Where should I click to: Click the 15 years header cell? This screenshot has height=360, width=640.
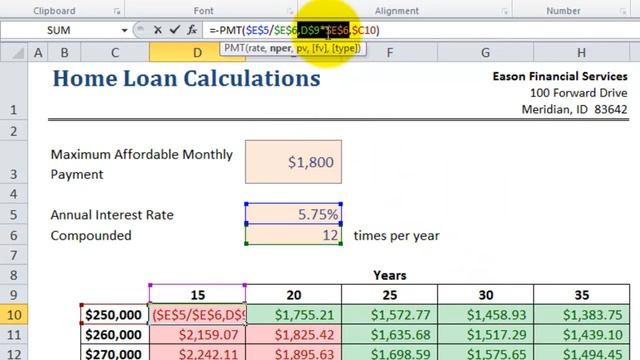click(198, 295)
